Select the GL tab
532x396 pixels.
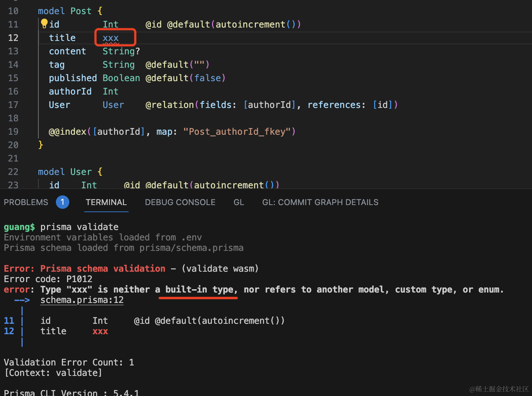(x=239, y=202)
